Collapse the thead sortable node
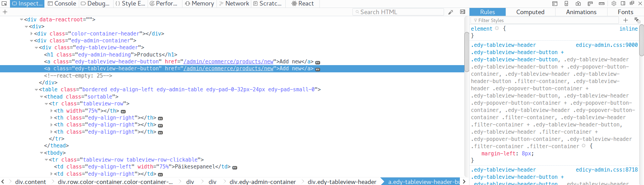This screenshot has width=644, height=185. pyautogui.click(x=42, y=97)
